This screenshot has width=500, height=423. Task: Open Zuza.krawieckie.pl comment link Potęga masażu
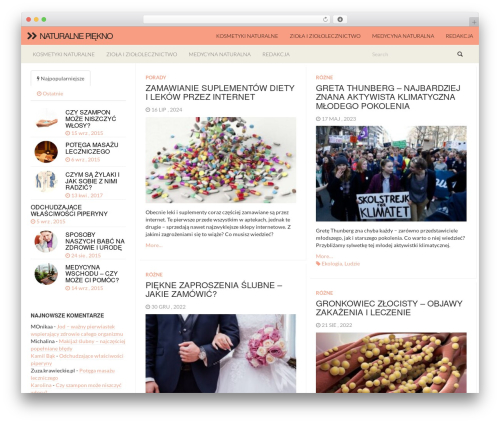point(73,374)
